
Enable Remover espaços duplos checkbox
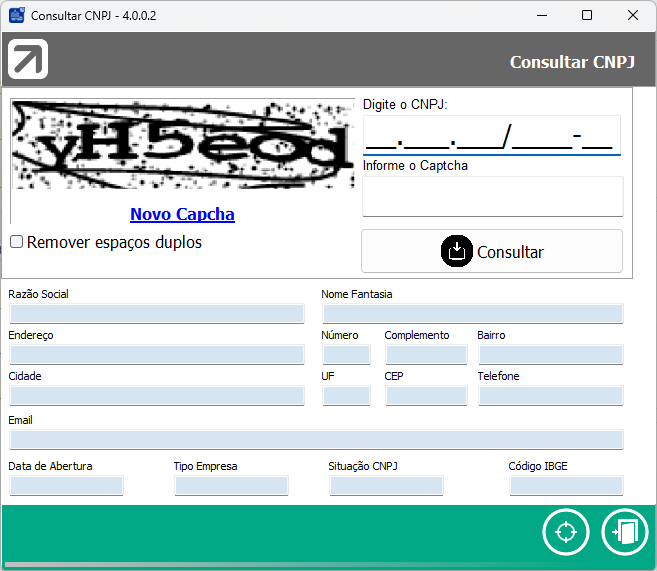pyautogui.click(x=17, y=242)
